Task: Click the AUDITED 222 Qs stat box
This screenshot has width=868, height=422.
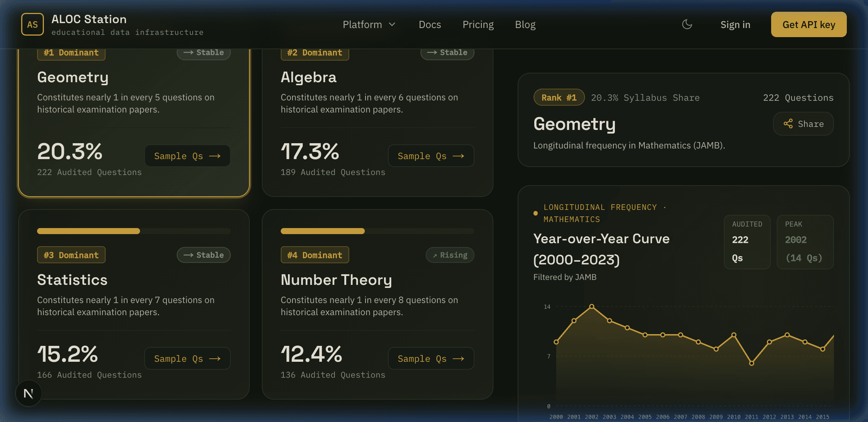Action: click(747, 242)
